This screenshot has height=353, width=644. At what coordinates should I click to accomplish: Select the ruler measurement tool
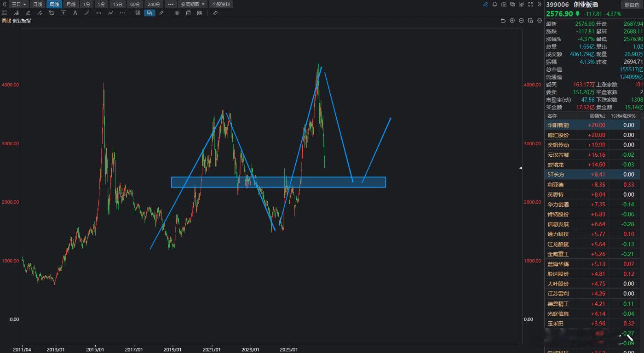[x=215, y=13]
